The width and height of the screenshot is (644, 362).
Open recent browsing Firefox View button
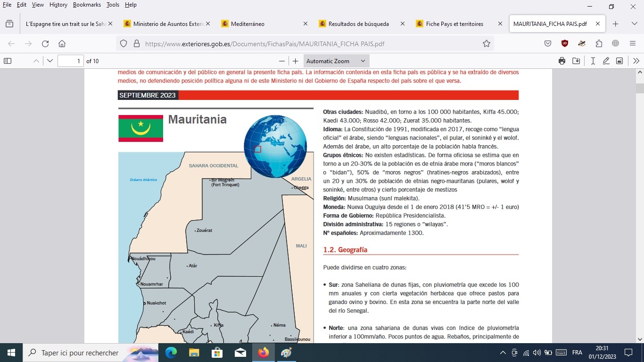(9, 24)
